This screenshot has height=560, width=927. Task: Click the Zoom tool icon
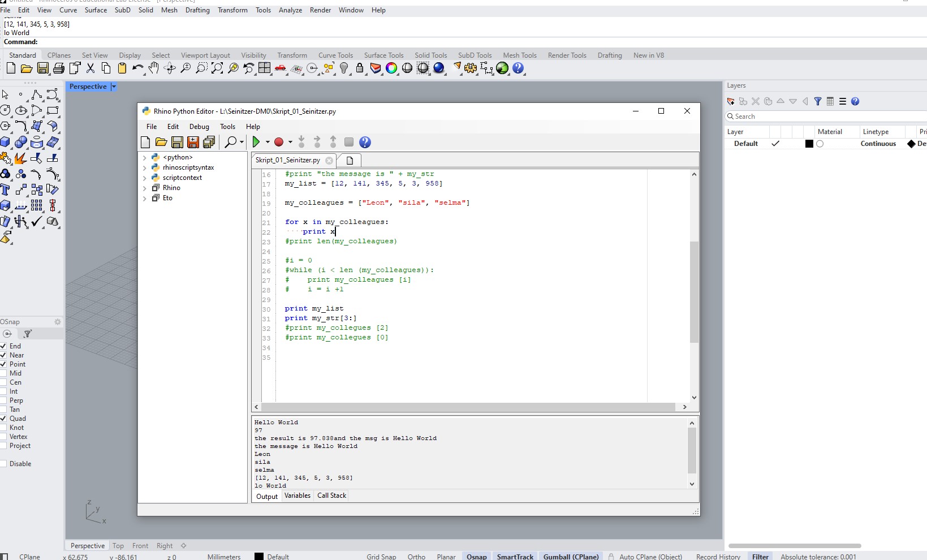point(186,68)
